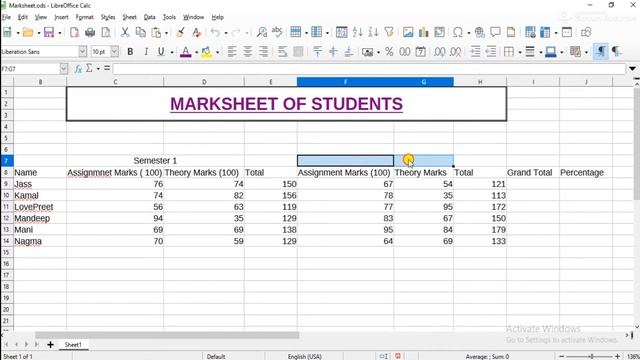Image resolution: width=640 pixels, height=360 pixels.
Task: Select row 9 header
Action: coord(6,184)
